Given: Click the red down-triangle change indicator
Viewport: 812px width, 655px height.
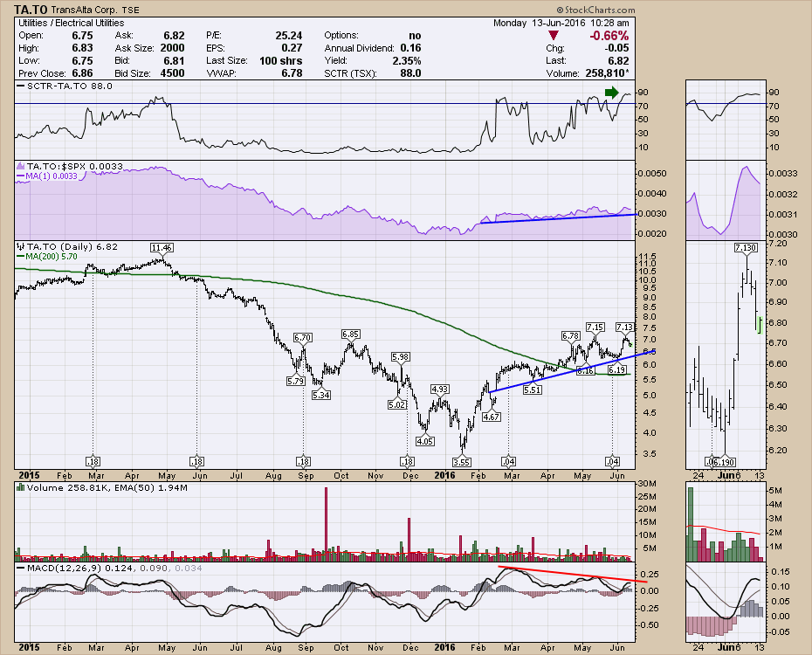Looking at the screenshot, I should pyautogui.click(x=554, y=35).
